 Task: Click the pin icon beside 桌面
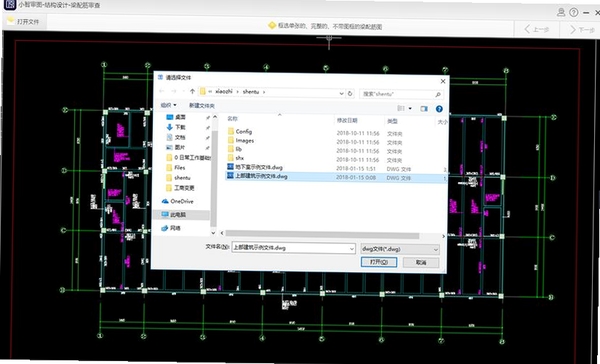[207, 118]
